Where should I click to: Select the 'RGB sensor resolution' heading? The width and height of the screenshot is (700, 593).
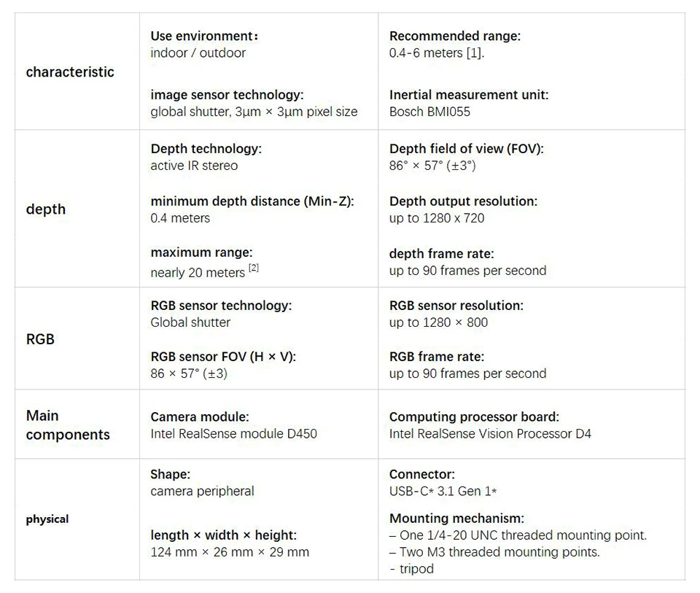(456, 306)
